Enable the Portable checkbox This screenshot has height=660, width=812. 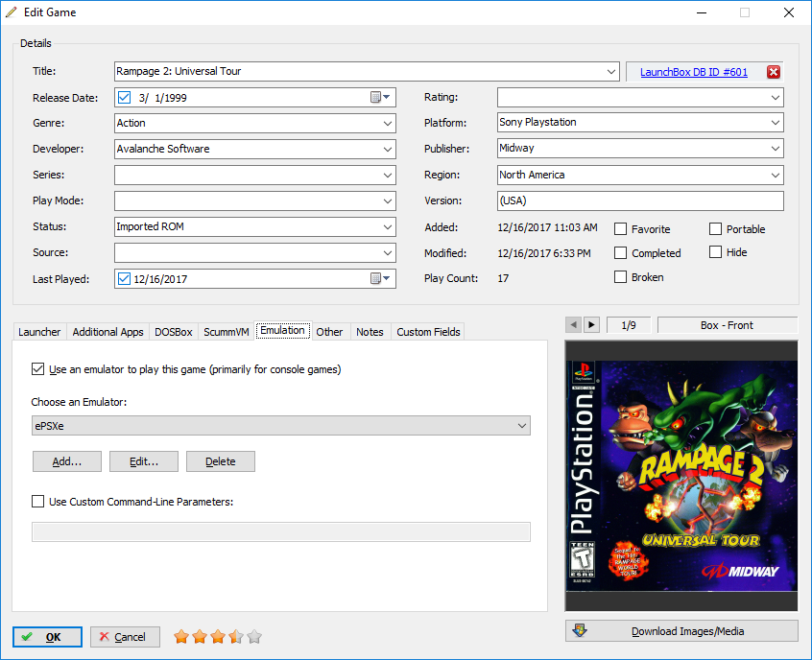tap(715, 229)
